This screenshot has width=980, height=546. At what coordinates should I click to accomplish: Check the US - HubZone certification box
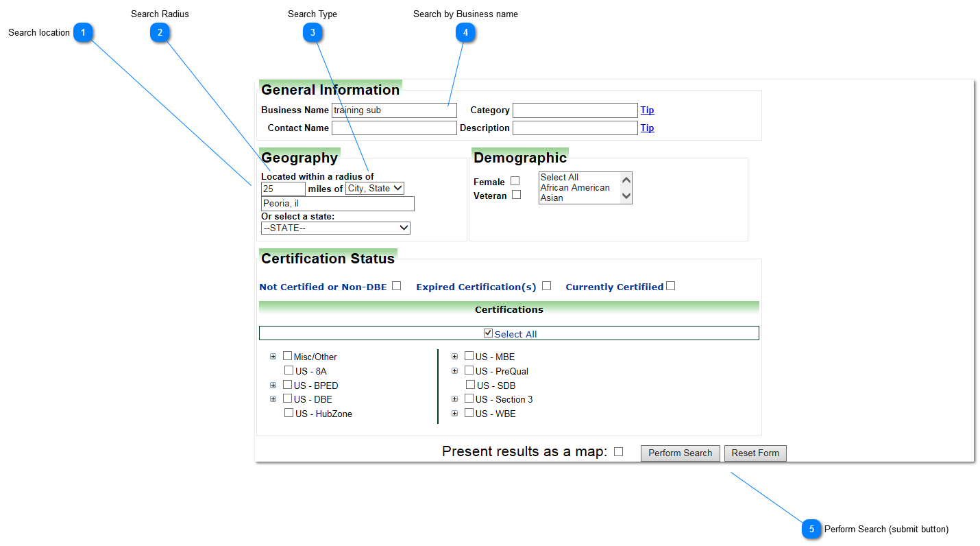pos(289,413)
